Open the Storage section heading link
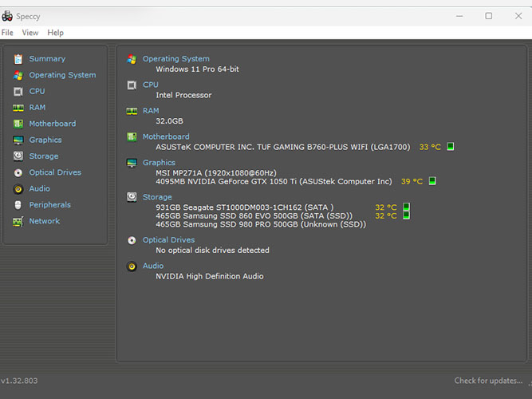532x399 pixels. 157,197
